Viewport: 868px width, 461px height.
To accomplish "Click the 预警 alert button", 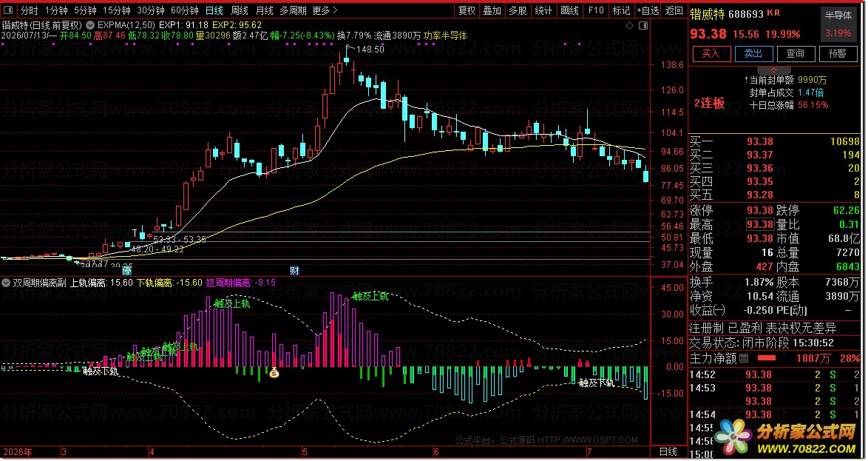I will coord(838,54).
